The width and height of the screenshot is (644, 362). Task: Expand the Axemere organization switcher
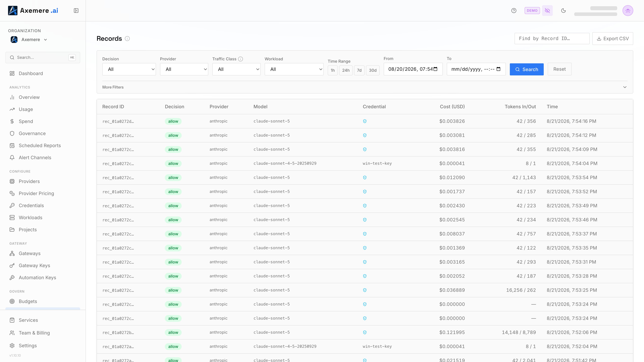pos(29,40)
